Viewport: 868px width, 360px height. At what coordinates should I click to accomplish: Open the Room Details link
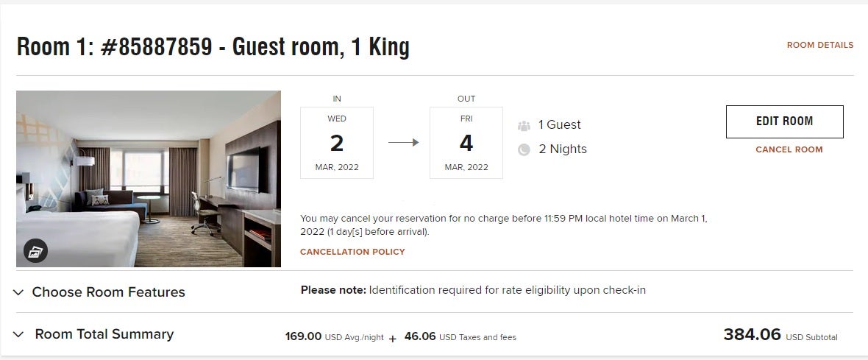pos(819,45)
